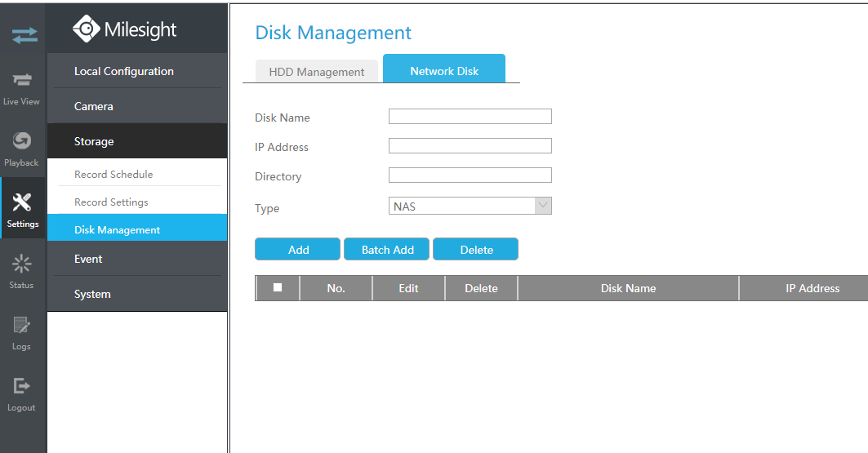This screenshot has height=453, width=868.
Task: Click the Milesight logo
Action: [125, 29]
